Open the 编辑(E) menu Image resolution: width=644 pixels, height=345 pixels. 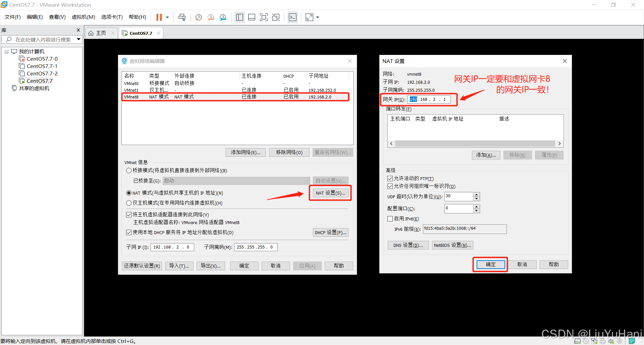pos(35,17)
